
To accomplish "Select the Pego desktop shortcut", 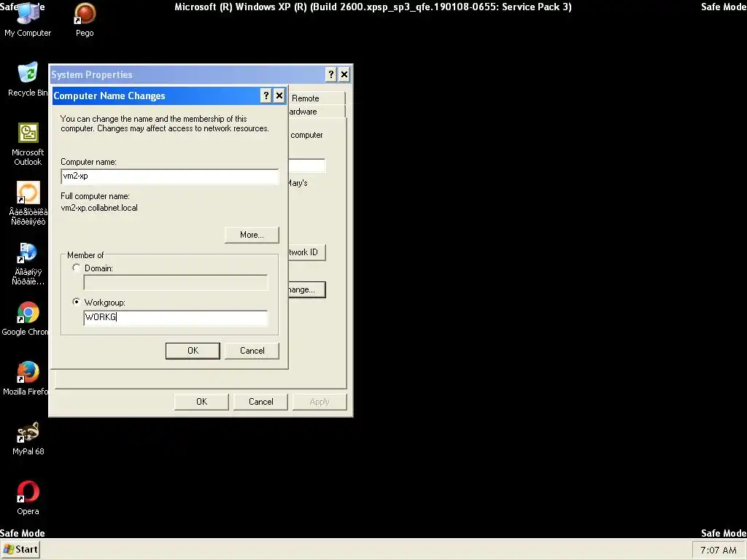I will [x=85, y=19].
